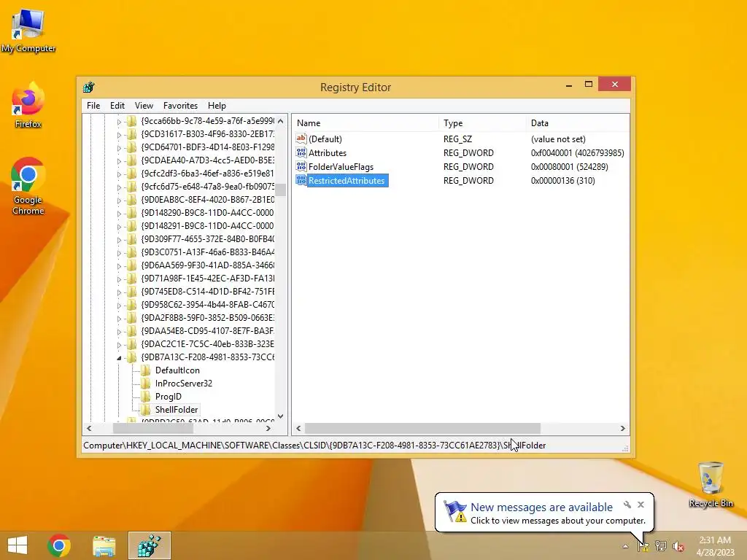The height and width of the screenshot is (560, 747).
Task: Click tree pane horizontal scroll left arrow
Action: 89,429
